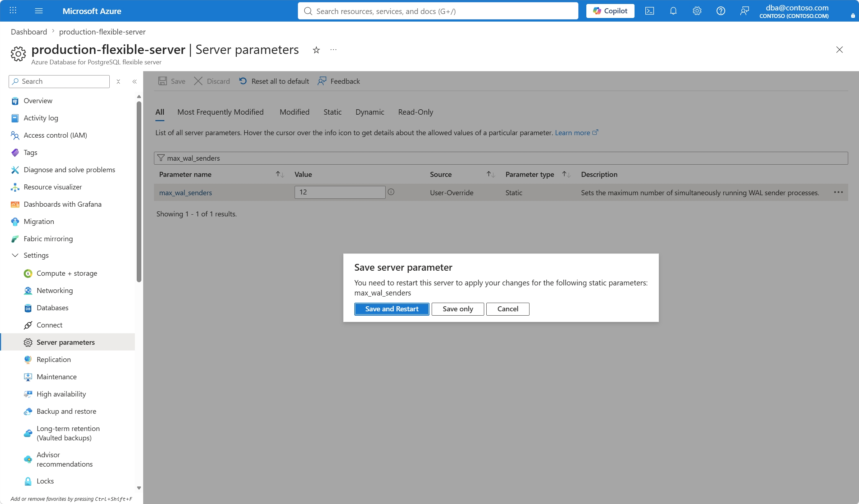Sort by Source column
Viewport: 859px width, 504px height.
(491, 174)
